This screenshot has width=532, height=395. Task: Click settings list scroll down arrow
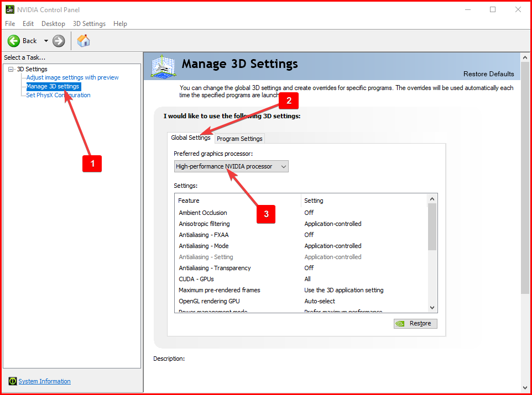tap(432, 308)
